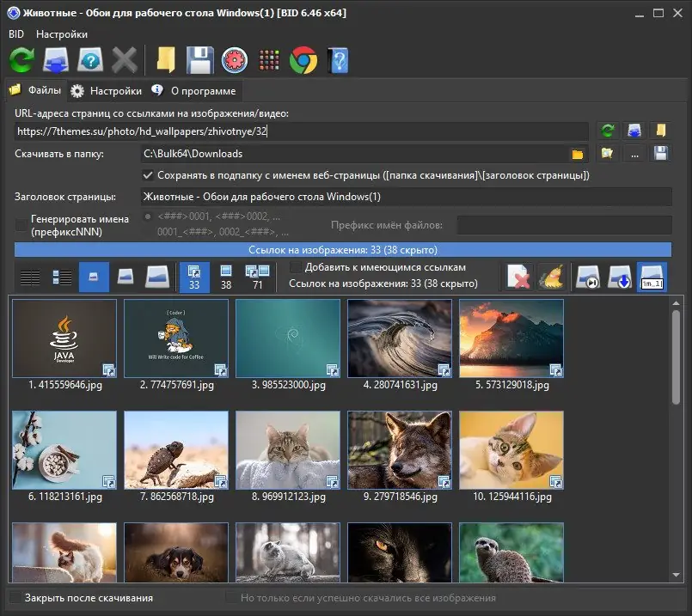This screenshot has height=616, width=692.
Task: Click the red gear icon in toolbar
Action: (234, 60)
